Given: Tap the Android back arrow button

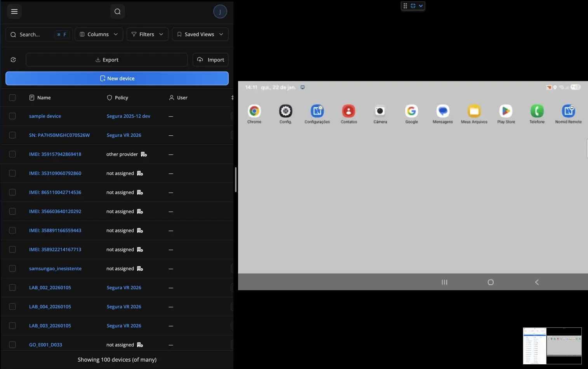Looking at the screenshot, I should coord(537,282).
